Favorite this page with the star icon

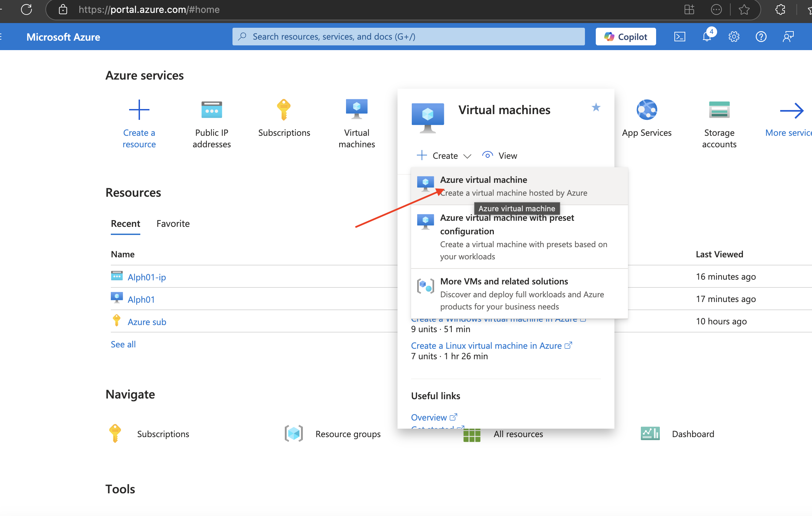click(744, 9)
